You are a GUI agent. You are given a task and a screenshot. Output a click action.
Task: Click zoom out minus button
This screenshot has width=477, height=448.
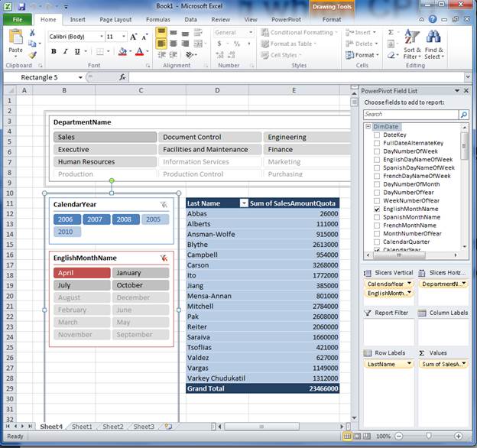click(399, 437)
